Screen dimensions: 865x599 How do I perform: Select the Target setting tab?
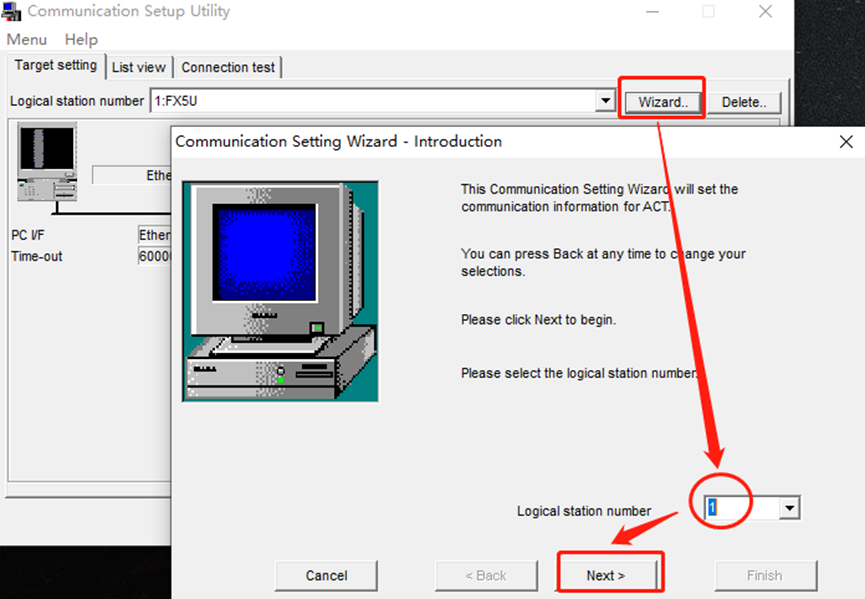coord(55,65)
